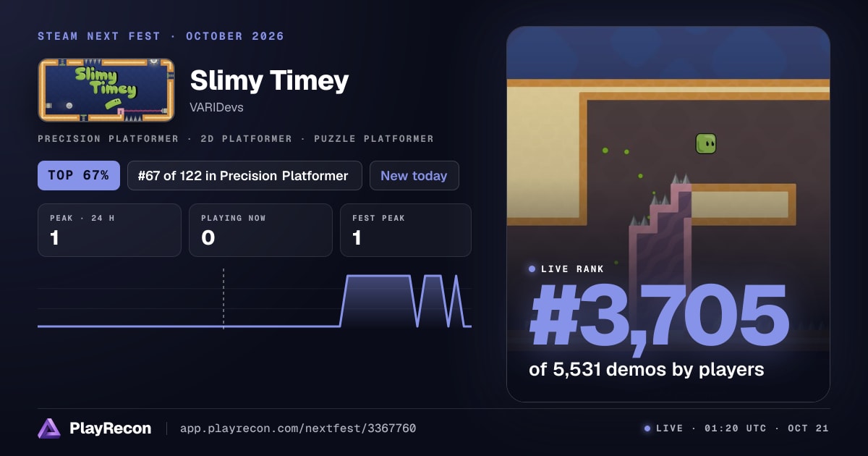
Task: Click the 2D Platformer tag text
Action: (x=246, y=138)
